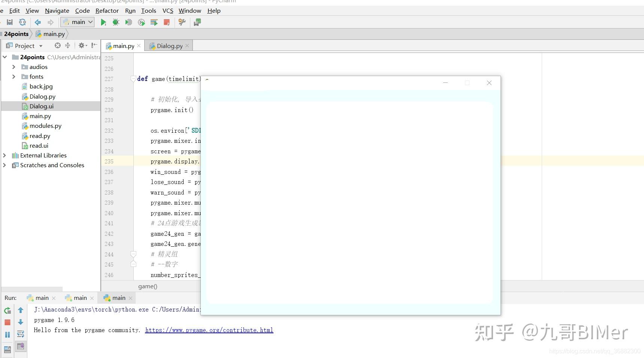Navigate back with the left arrow icon
The width and height of the screenshot is (644, 358).
37,22
